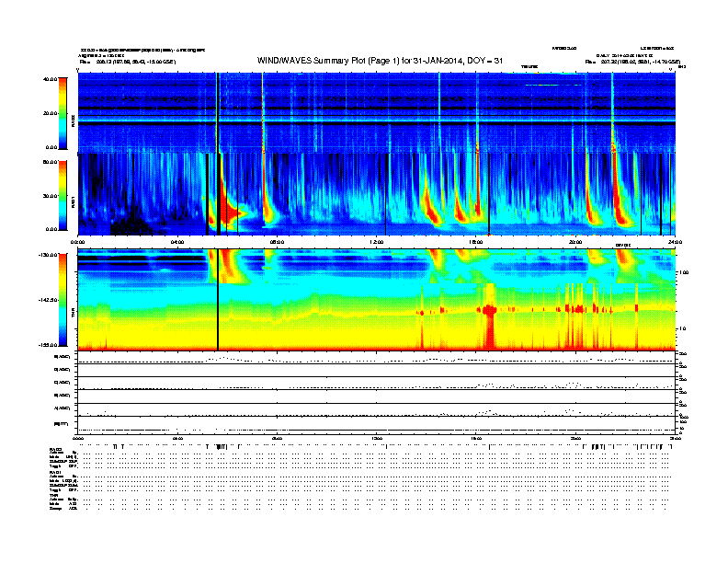Click the 20.00 label on RAD2 color scale

click(x=50, y=113)
